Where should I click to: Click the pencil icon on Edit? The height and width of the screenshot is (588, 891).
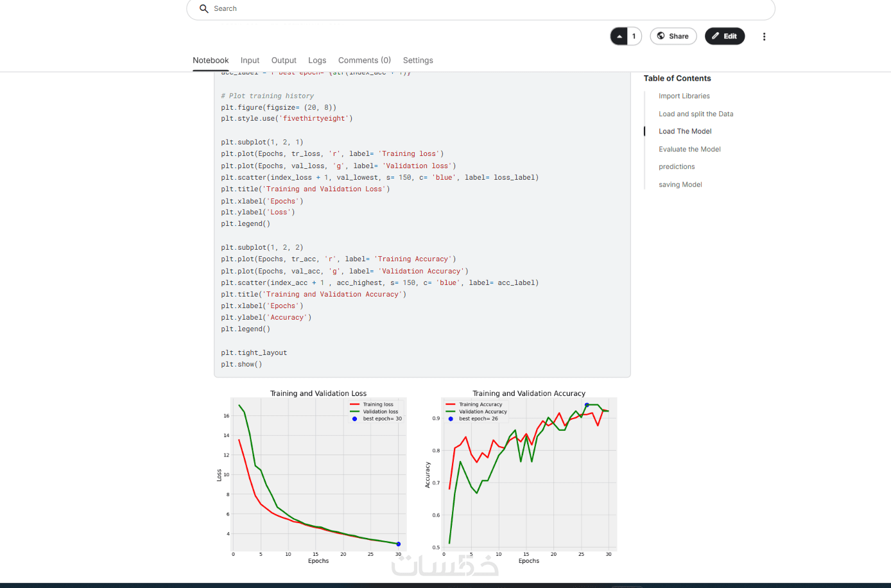716,36
